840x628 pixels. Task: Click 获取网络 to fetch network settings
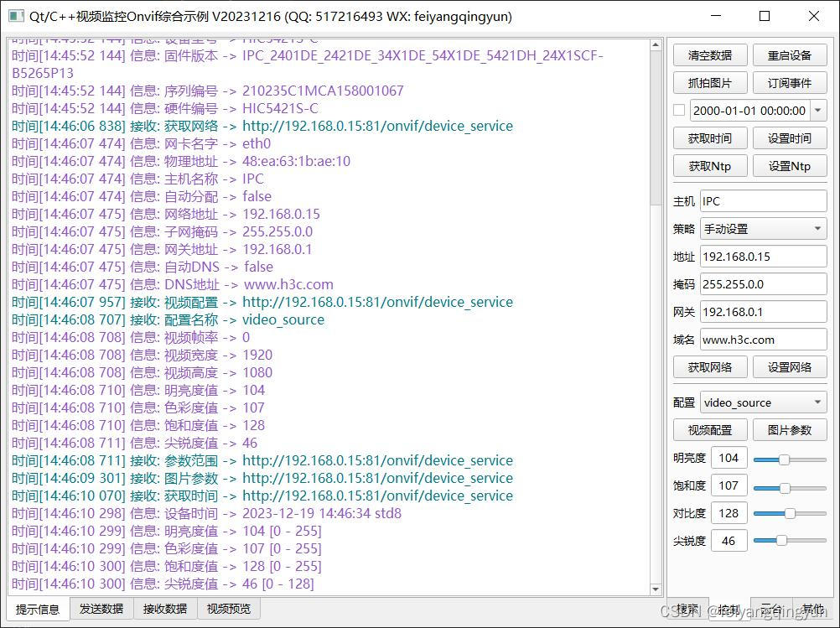click(x=710, y=366)
